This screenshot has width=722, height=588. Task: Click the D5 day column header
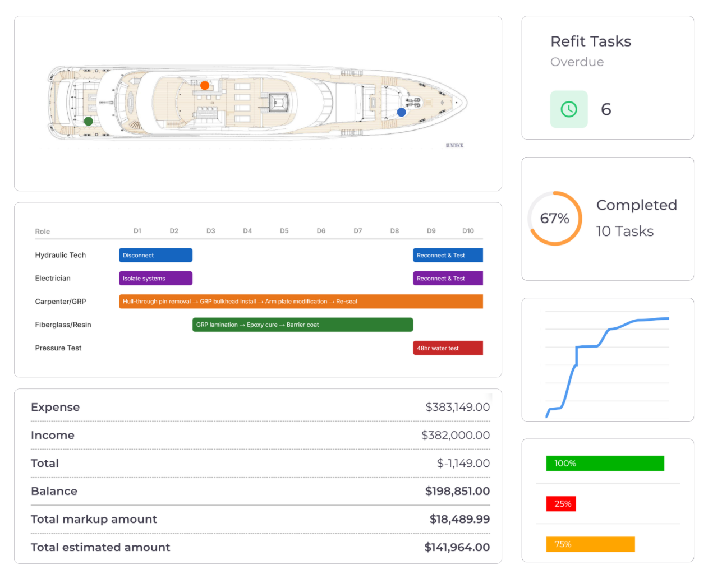pos(284,230)
